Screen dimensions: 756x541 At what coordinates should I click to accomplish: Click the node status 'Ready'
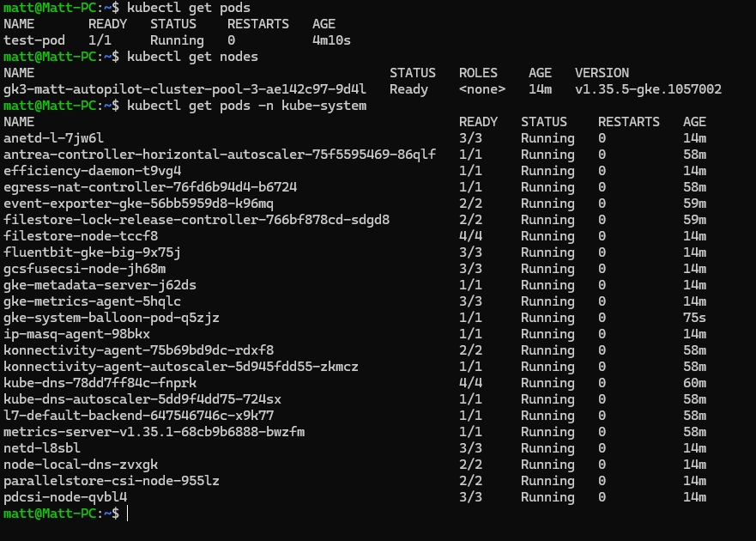click(408, 89)
